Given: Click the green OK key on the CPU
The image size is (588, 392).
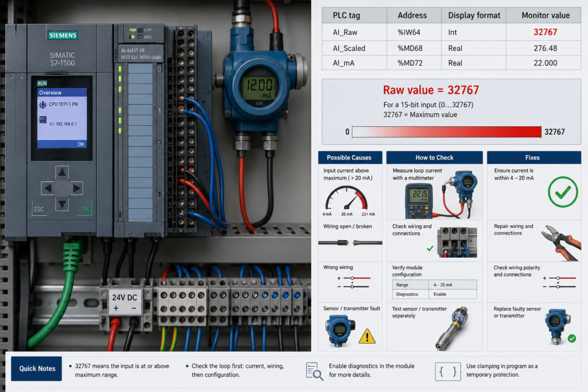Looking at the screenshot, I should tap(85, 209).
